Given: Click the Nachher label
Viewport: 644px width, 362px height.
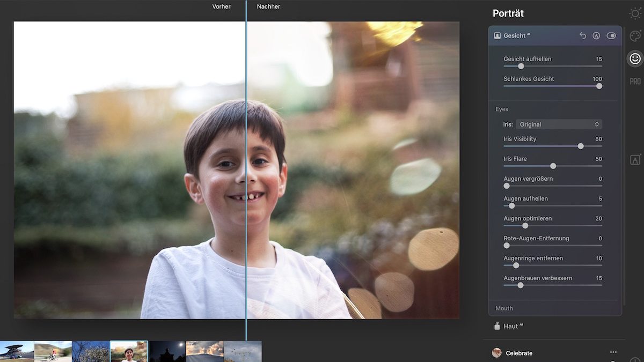Looking at the screenshot, I should coord(268,6).
